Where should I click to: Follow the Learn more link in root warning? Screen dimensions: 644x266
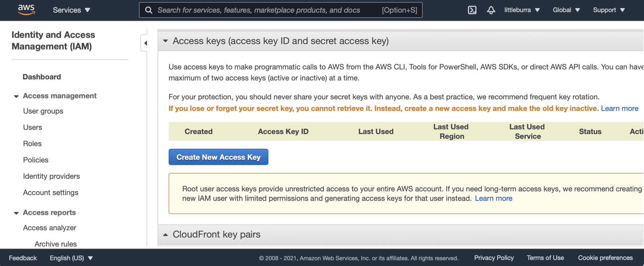click(x=493, y=199)
